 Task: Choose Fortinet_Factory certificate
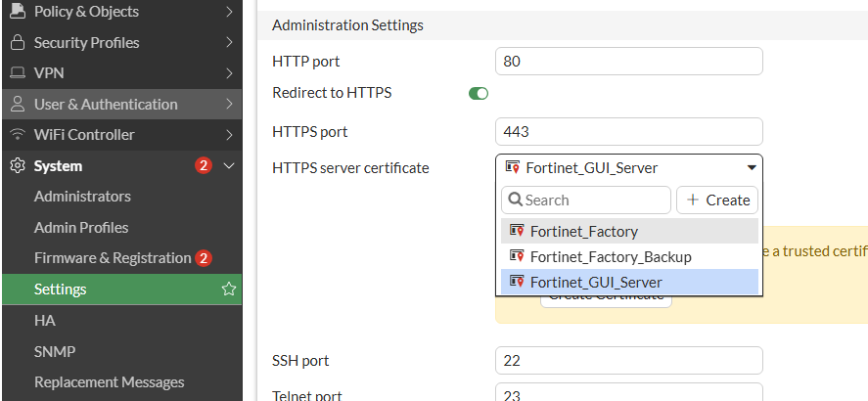(629, 231)
